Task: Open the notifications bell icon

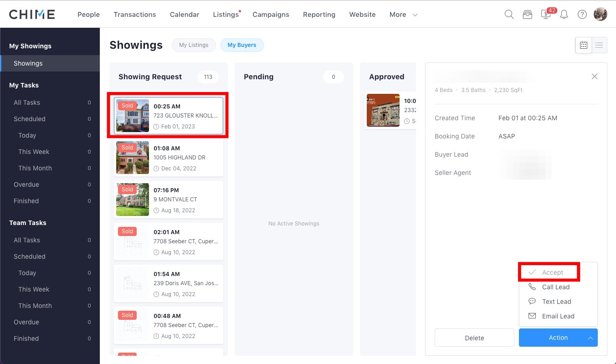Action: tap(564, 15)
